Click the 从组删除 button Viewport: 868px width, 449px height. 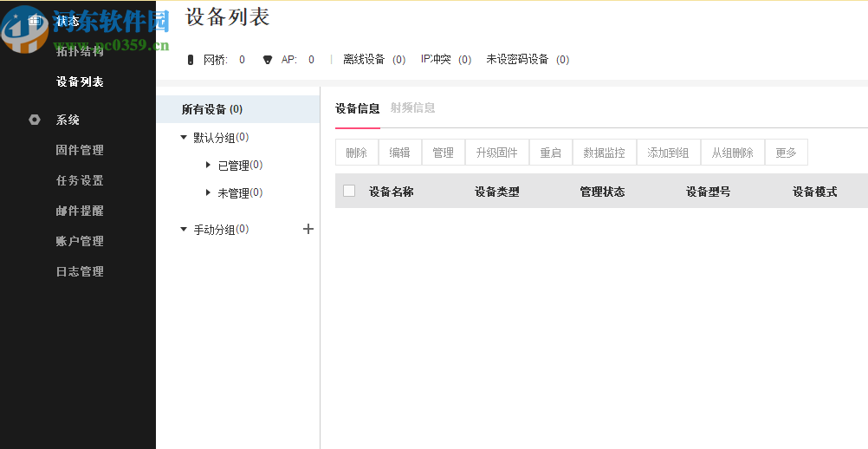(x=733, y=153)
